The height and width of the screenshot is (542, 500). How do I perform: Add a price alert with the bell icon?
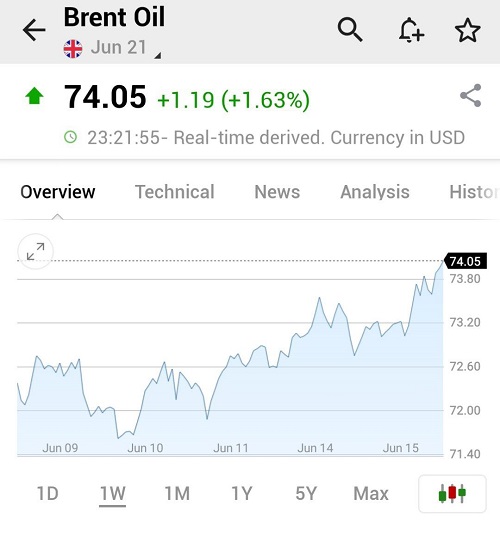[411, 30]
